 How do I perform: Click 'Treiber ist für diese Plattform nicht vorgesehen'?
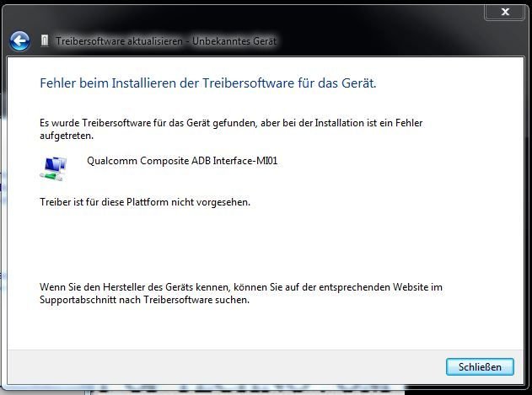(x=145, y=202)
